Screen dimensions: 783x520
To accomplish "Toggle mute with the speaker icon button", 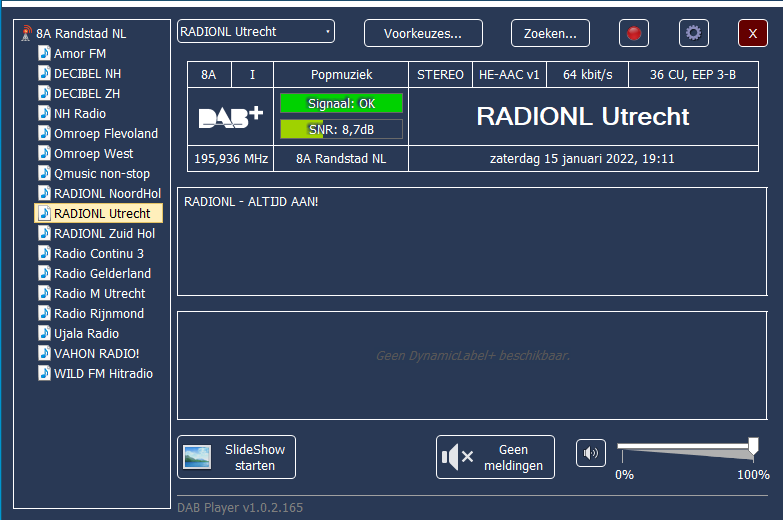I will [591, 453].
